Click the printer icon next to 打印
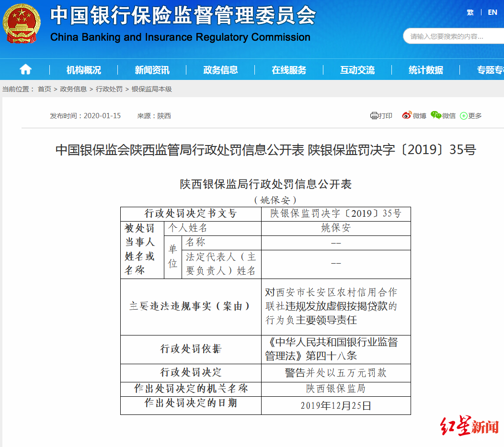 374,116
